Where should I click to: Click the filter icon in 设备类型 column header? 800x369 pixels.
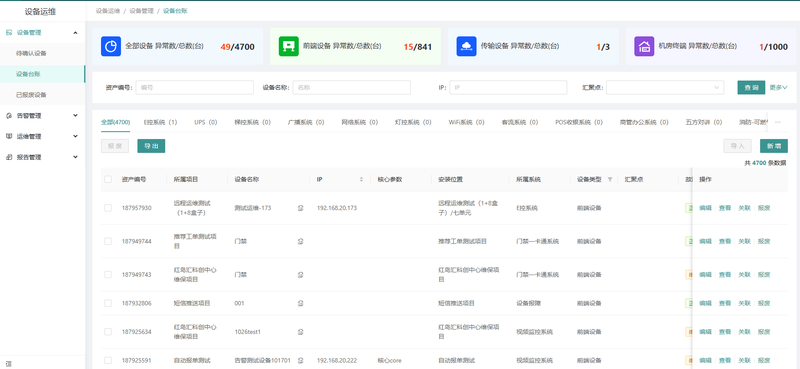610,180
